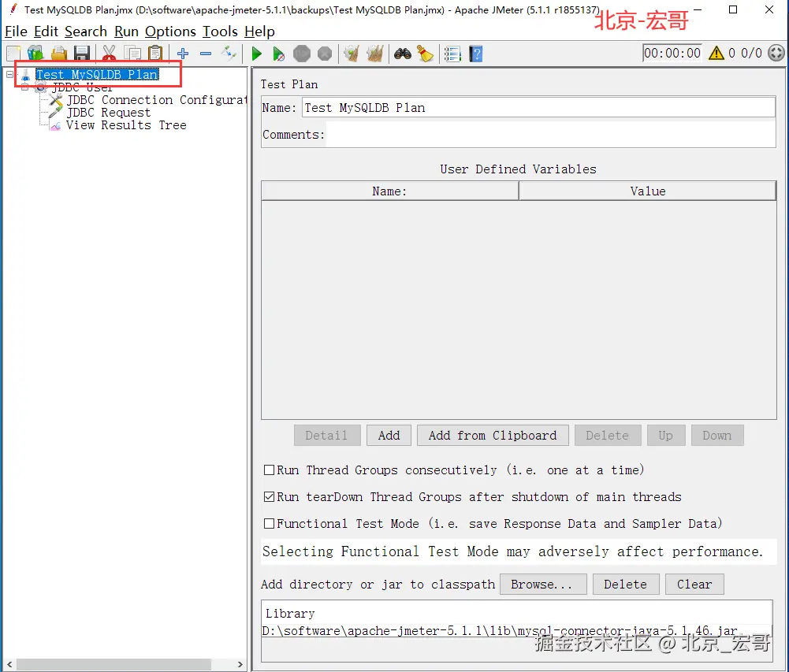Open Search with the binoculars icon
This screenshot has width=789, height=672.
click(x=403, y=54)
